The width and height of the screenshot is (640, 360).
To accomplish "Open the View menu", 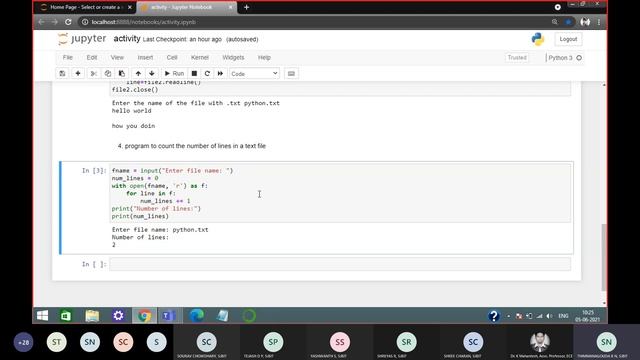I will click(117, 58).
